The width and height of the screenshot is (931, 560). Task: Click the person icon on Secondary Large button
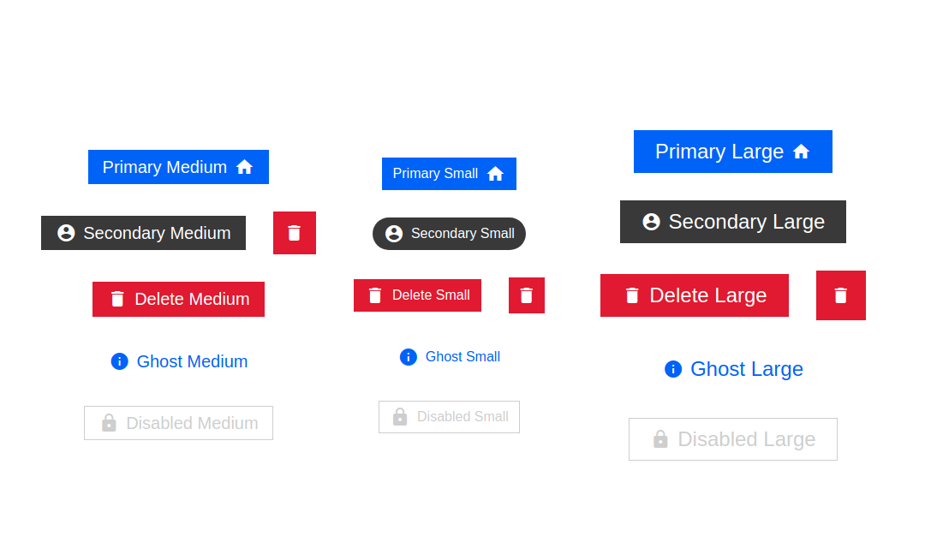click(651, 221)
